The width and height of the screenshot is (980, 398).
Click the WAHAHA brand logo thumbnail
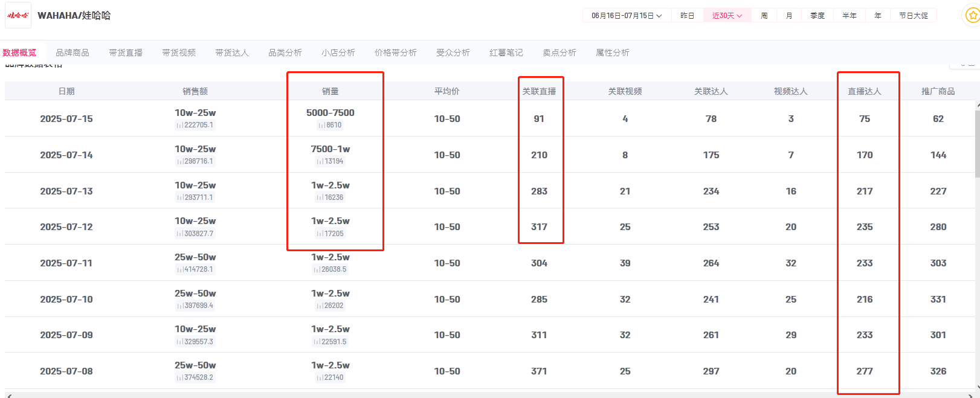[x=18, y=15]
